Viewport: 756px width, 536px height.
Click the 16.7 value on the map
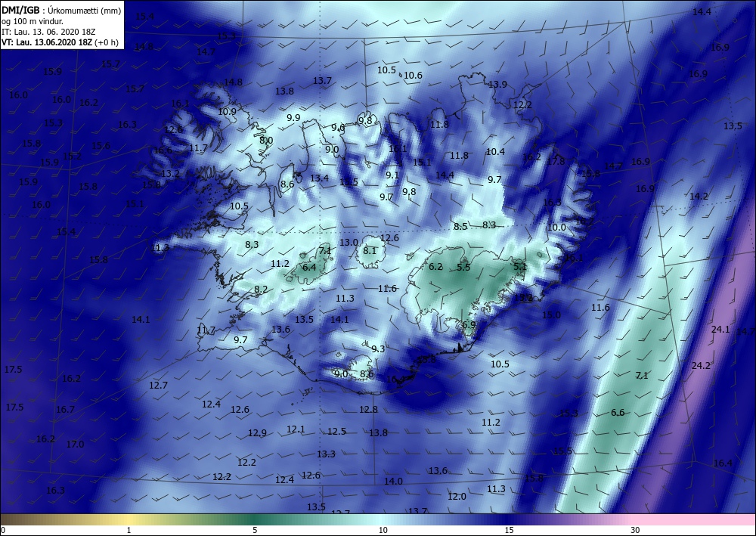click(x=65, y=410)
